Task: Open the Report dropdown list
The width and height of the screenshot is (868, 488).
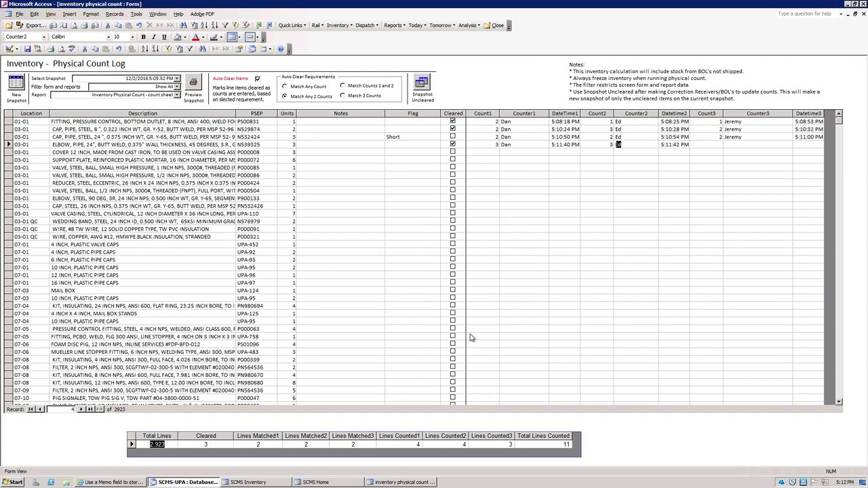Action: click(x=177, y=95)
